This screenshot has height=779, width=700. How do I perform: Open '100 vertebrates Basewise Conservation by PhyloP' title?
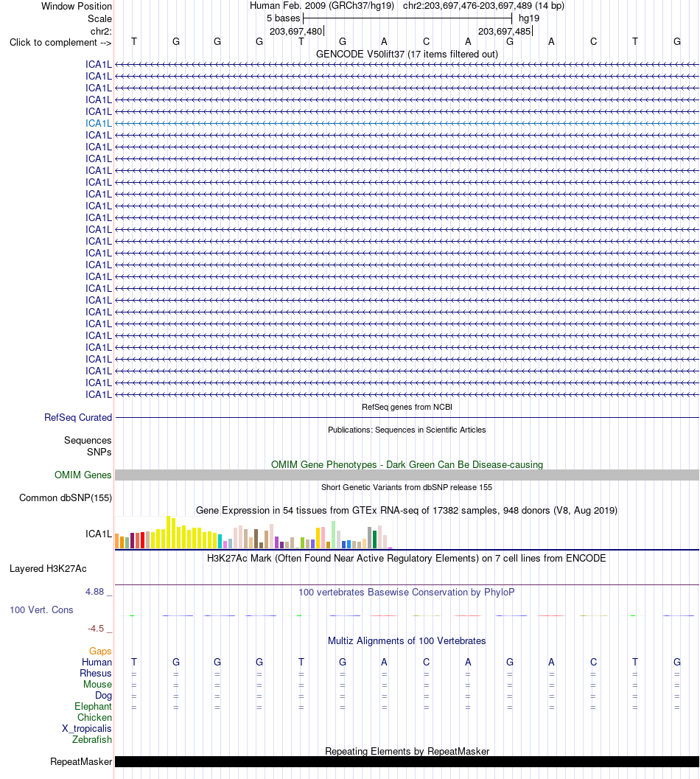click(407, 593)
